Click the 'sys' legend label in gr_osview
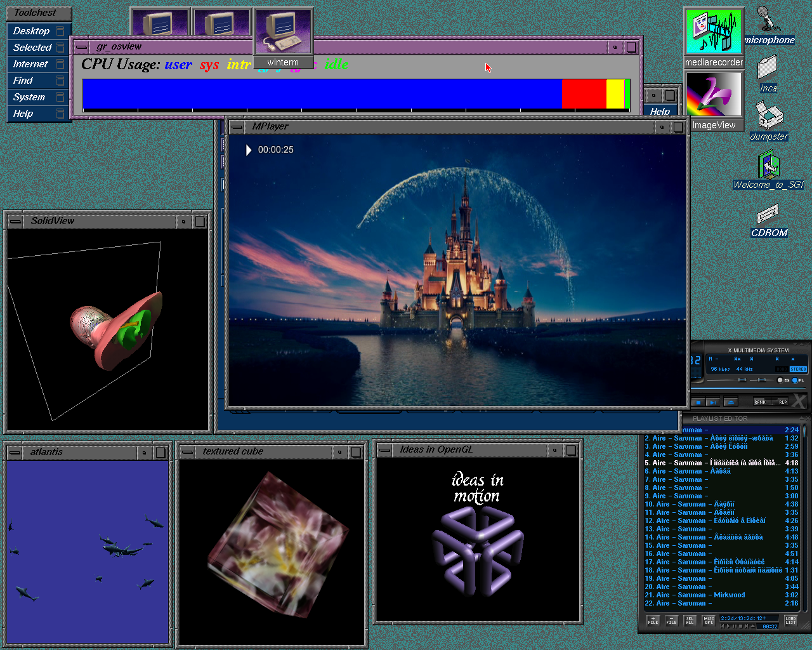Image resolution: width=812 pixels, height=650 pixels. coord(209,65)
